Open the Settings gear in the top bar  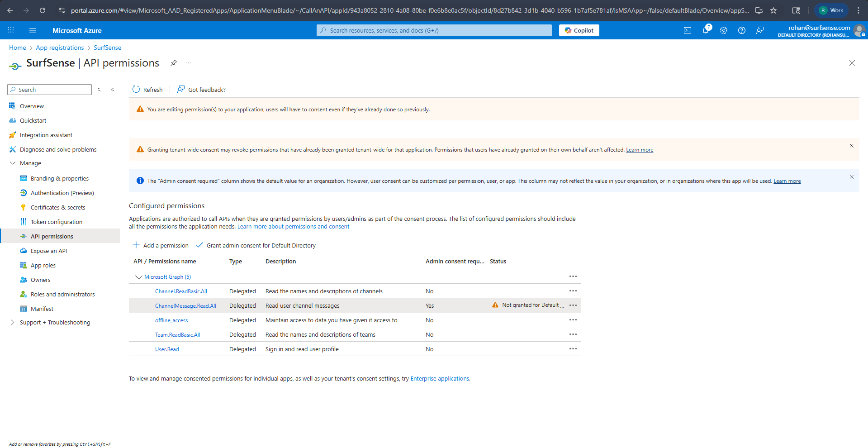[x=723, y=30]
